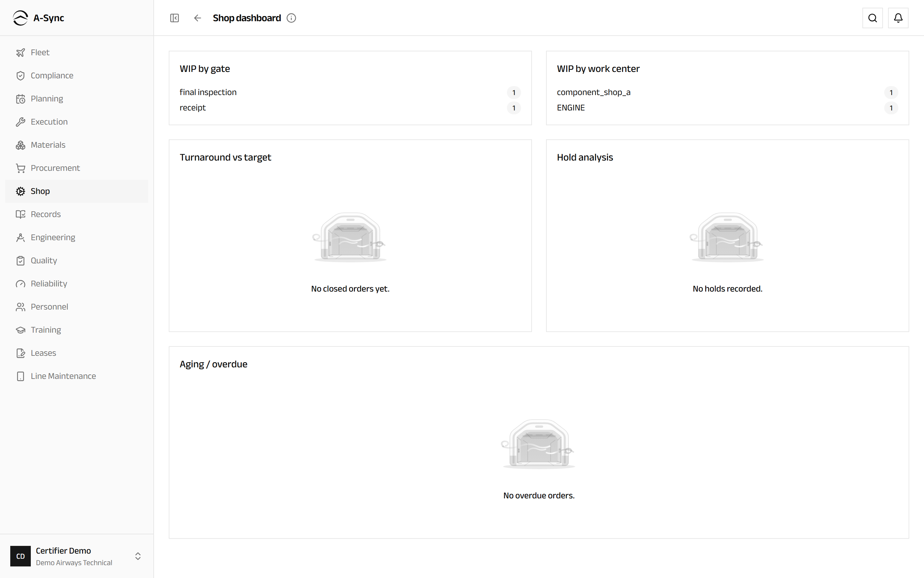924x578 pixels.
Task: Open notifications bell icon
Action: tap(898, 18)
